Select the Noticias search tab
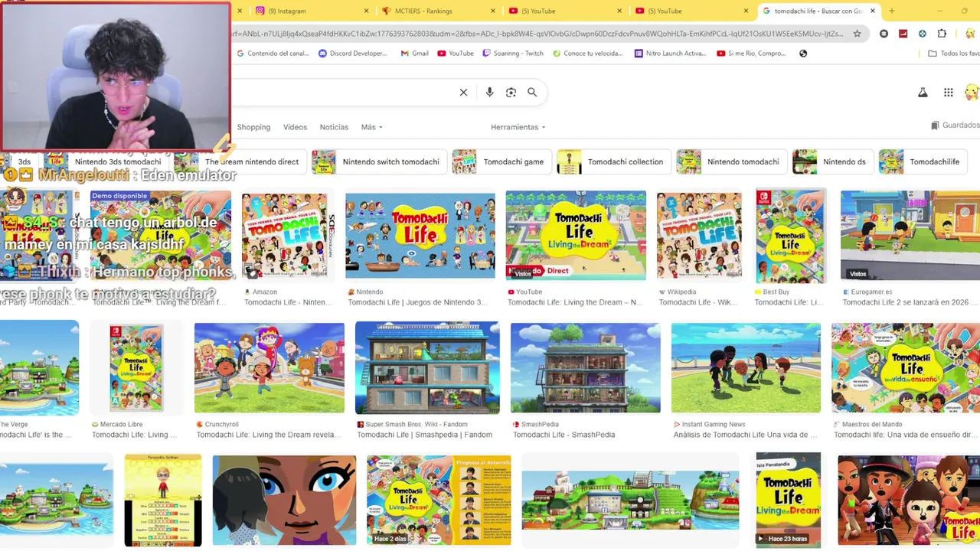980x551 pixels. coord(334,127)
